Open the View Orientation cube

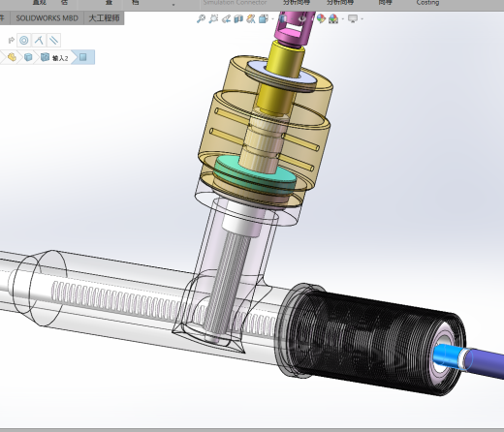click(x=264, y=19)
